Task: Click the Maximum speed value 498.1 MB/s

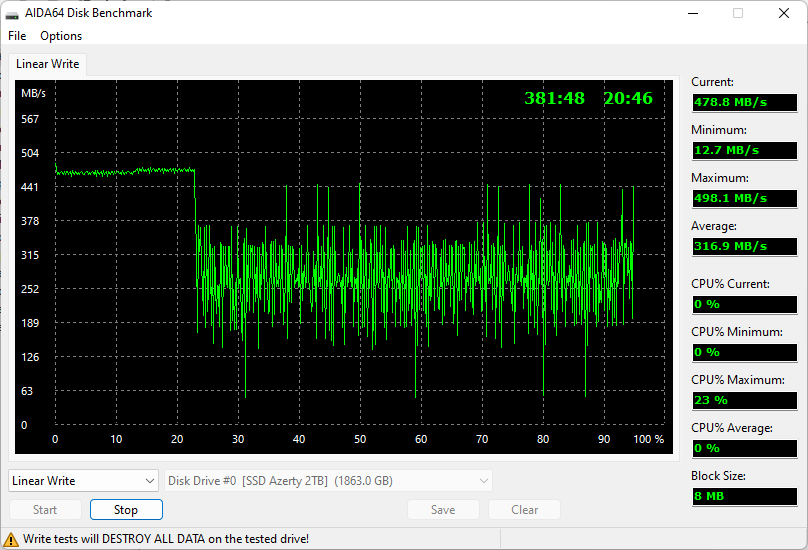Action: click(745, 198)
